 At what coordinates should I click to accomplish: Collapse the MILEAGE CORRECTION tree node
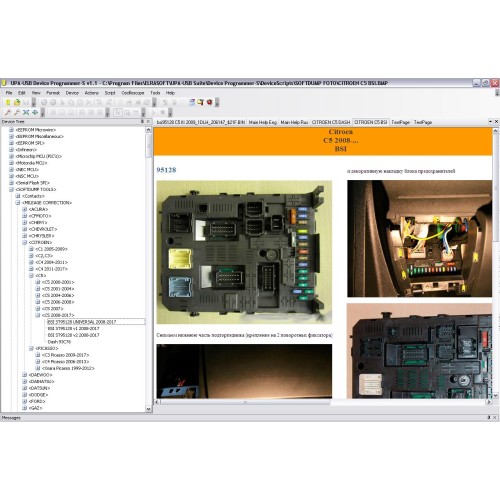[18, 203]
